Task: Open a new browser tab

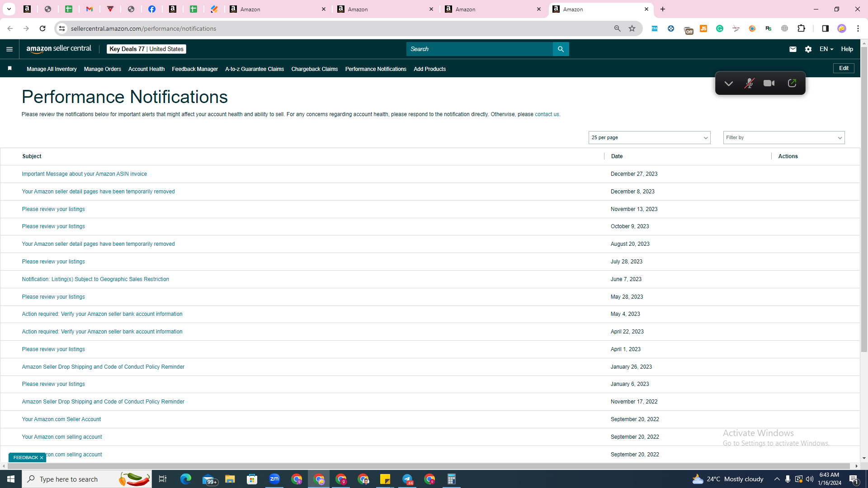Action: [663, 9]
